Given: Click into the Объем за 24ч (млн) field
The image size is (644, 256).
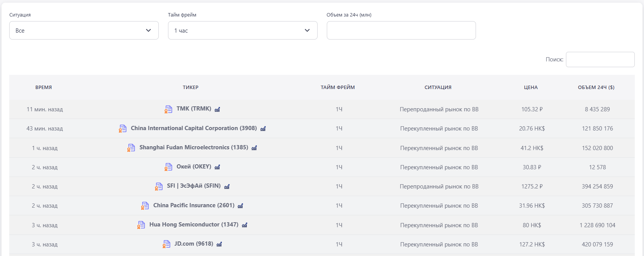Looking at the screenshot, I should click(x=401, y=30).
